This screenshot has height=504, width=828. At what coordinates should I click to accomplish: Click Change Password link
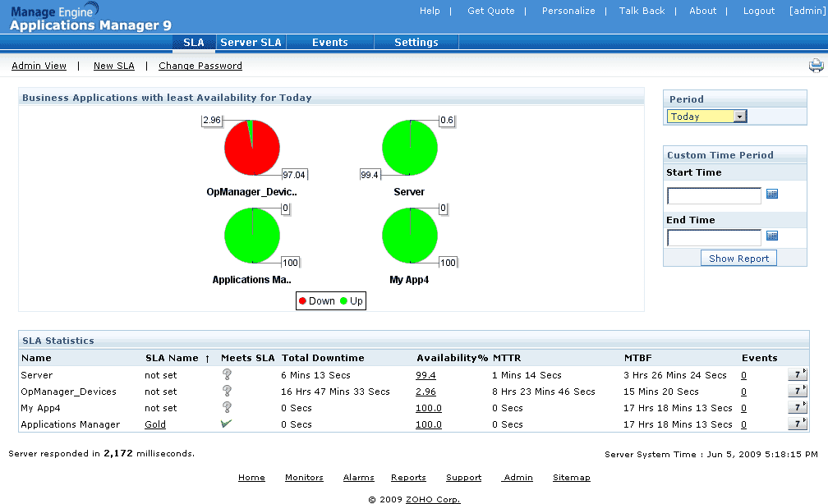tap(200, 66)
